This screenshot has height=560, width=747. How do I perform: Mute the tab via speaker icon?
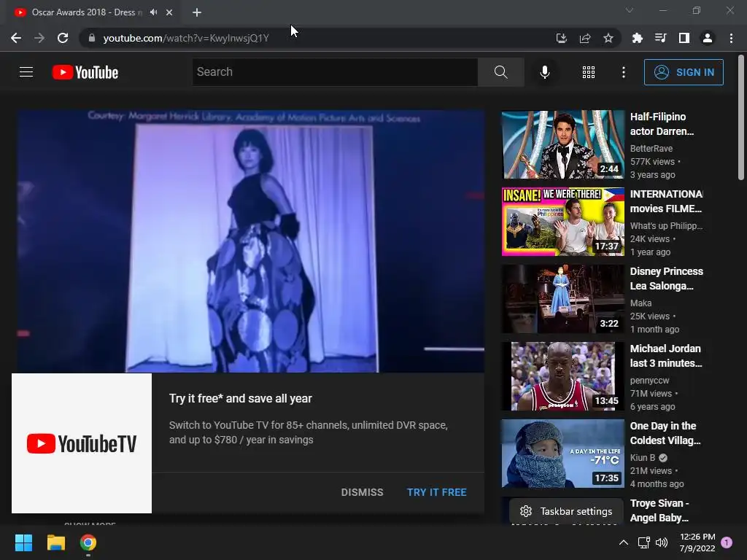(153, 12)
